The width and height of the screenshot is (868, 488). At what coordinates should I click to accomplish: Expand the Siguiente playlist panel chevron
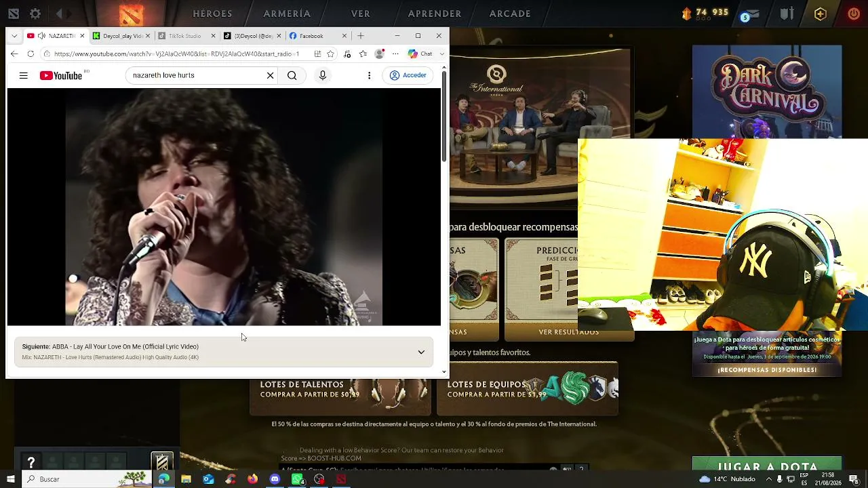421,352
